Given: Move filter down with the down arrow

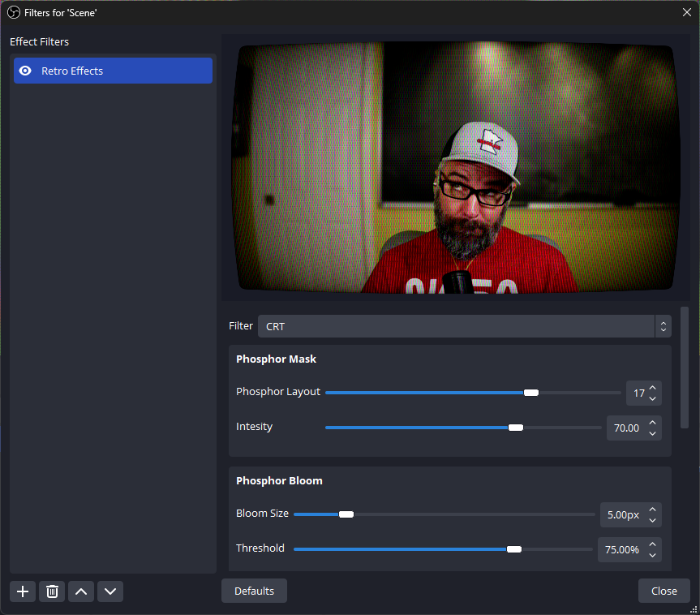Looking at the screenshot, I should 110,591.
